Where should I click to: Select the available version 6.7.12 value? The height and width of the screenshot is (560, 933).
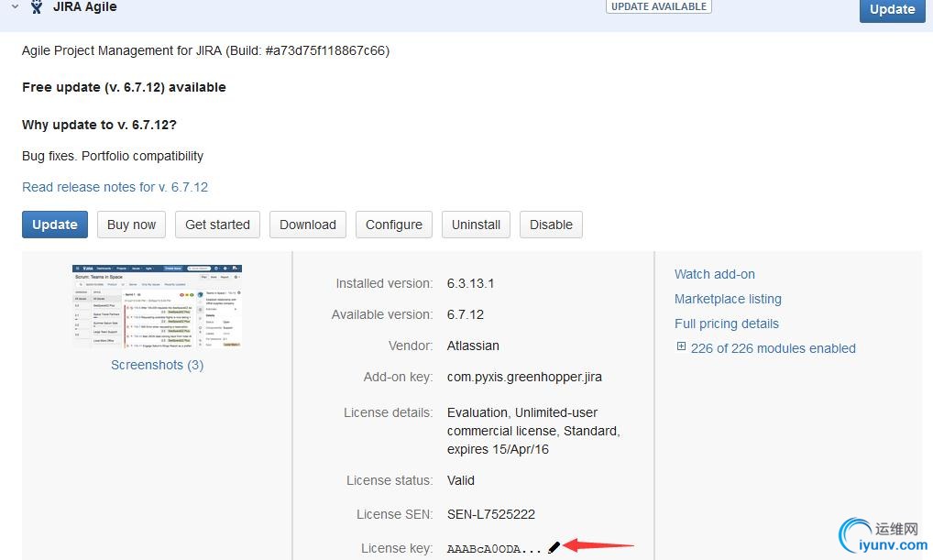coord(466,314)
